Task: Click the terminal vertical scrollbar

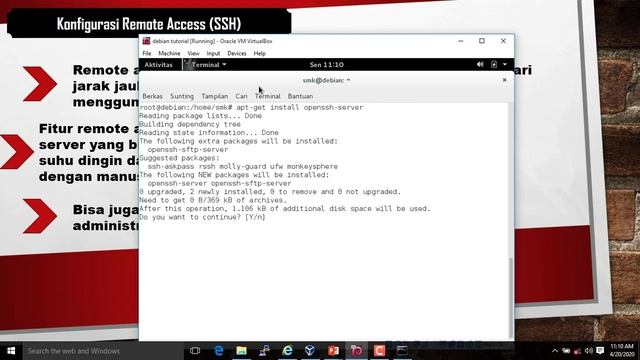Action: point(511,298)
